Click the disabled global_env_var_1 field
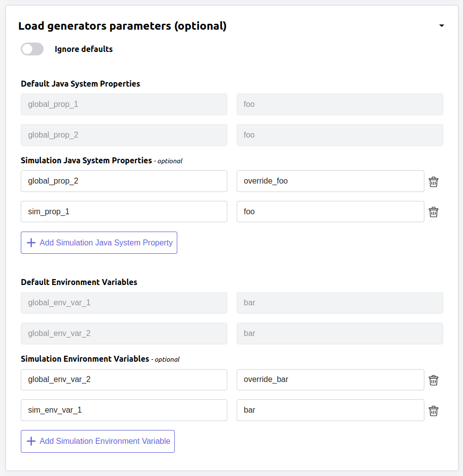463x476 pixels. [x=124, y=303]
